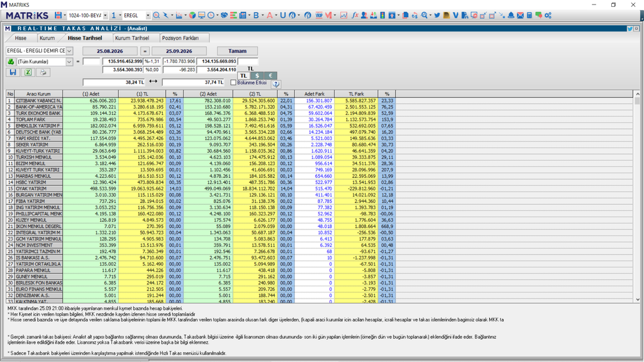Image resolution: width=644 pixels, height=362 pixels.
Task: Open the fx formula toolbar icon
Action: tap(355, 15)
